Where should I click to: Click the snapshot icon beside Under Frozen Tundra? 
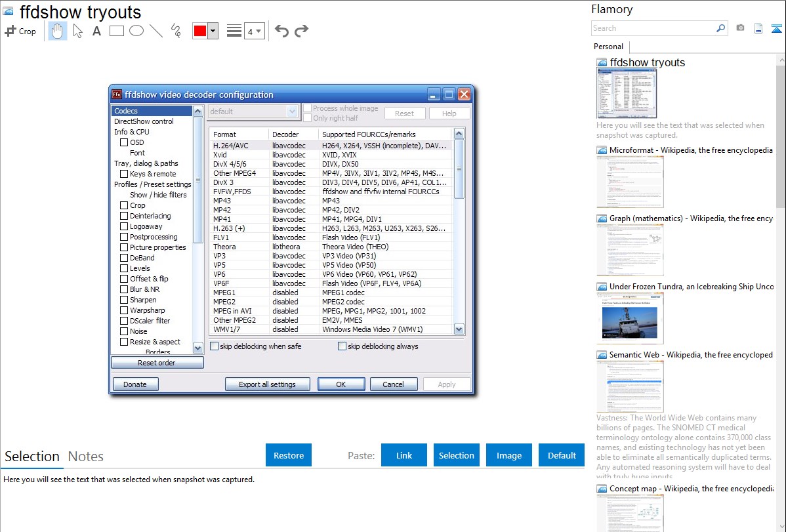pos(602,287)
